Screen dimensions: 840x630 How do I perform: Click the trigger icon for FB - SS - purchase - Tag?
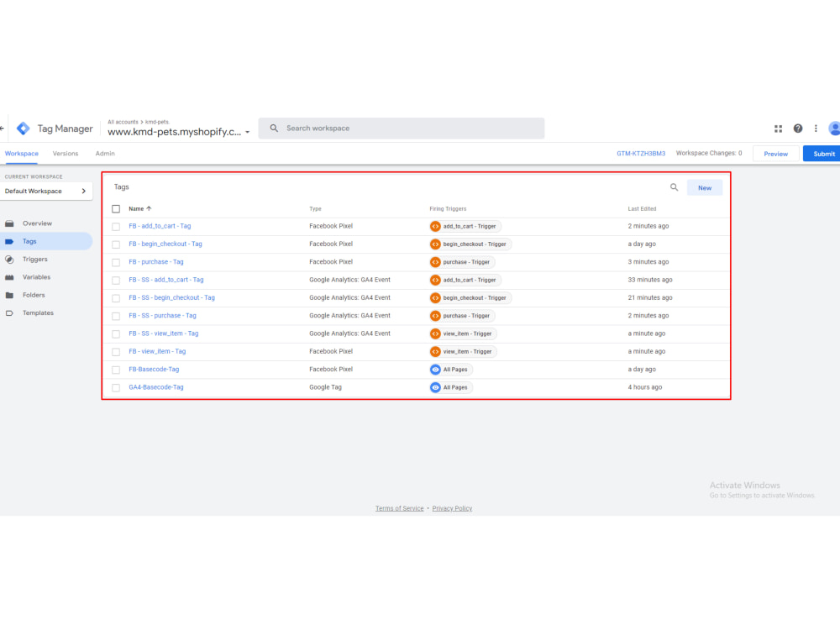435,316
